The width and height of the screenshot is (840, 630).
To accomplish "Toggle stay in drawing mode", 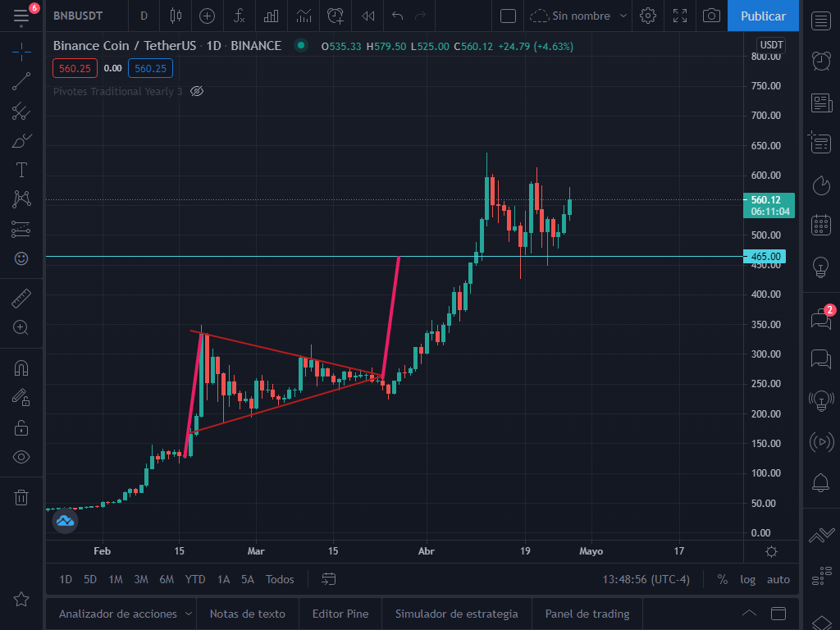I will point(21,398).
